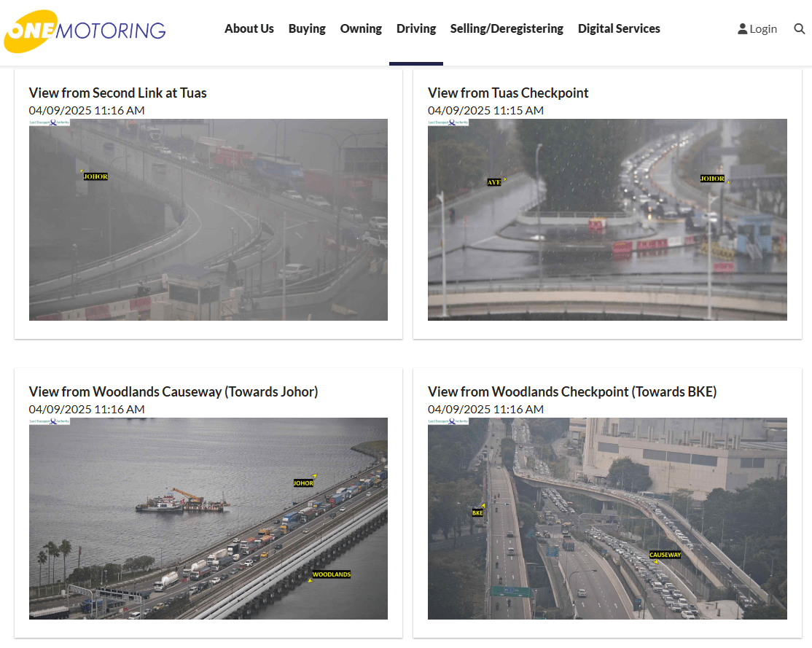
Task: Click the user profile icon beside Login
Action: 742,29
